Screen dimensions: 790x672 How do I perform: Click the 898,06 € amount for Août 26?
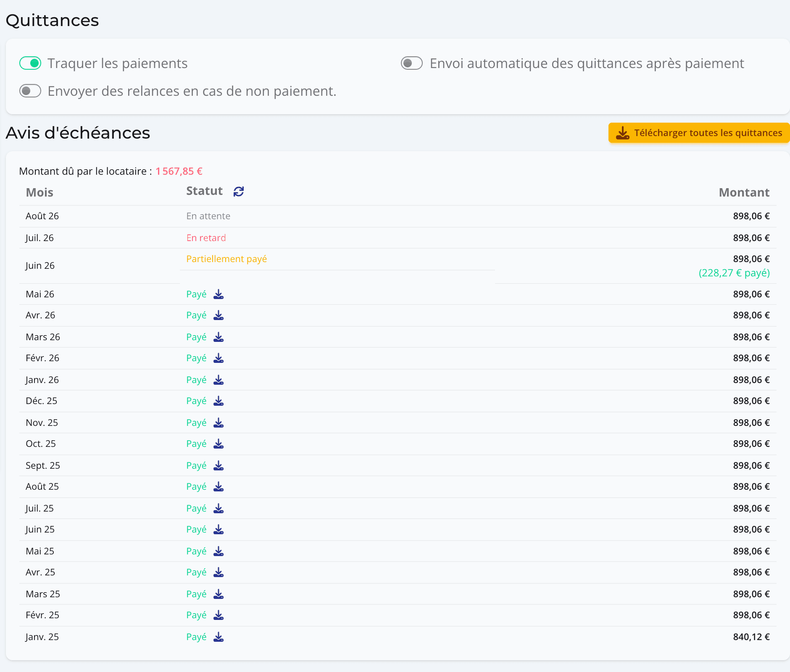[x=751, y=216]
